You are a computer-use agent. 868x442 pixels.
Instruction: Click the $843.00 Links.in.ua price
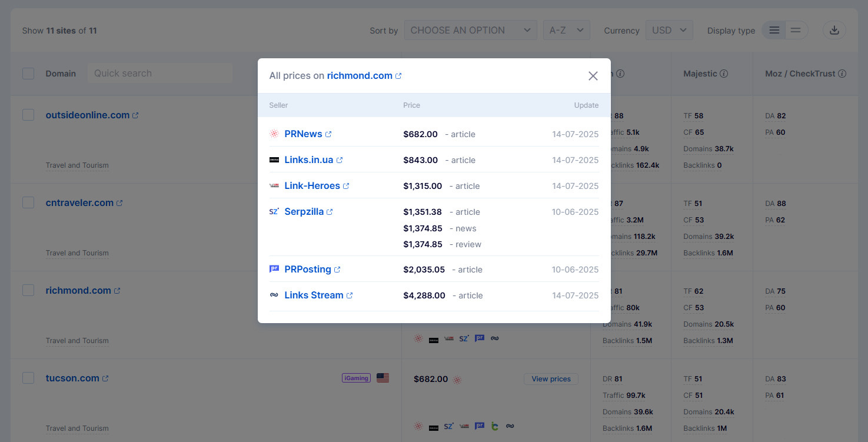coord(420,160)
